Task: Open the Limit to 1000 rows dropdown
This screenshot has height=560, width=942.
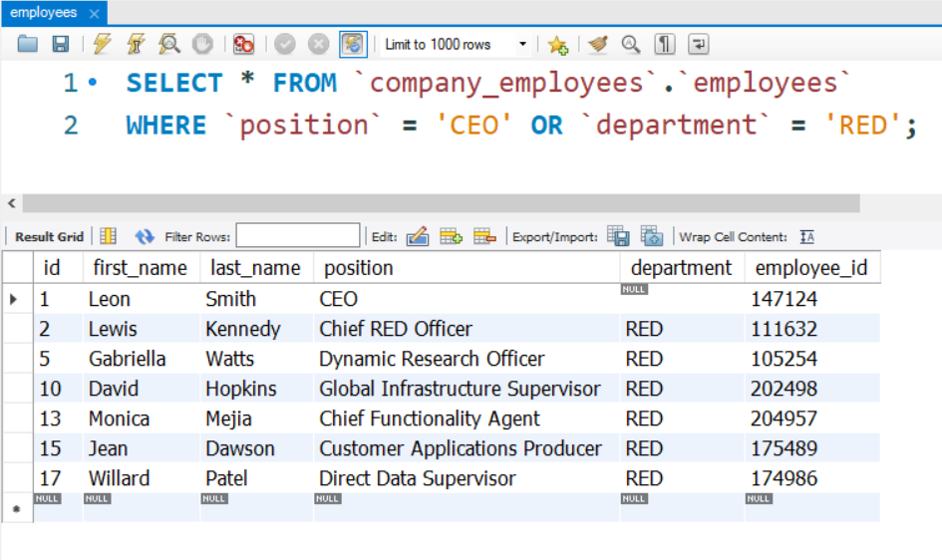Action: [x=456, y=45]
